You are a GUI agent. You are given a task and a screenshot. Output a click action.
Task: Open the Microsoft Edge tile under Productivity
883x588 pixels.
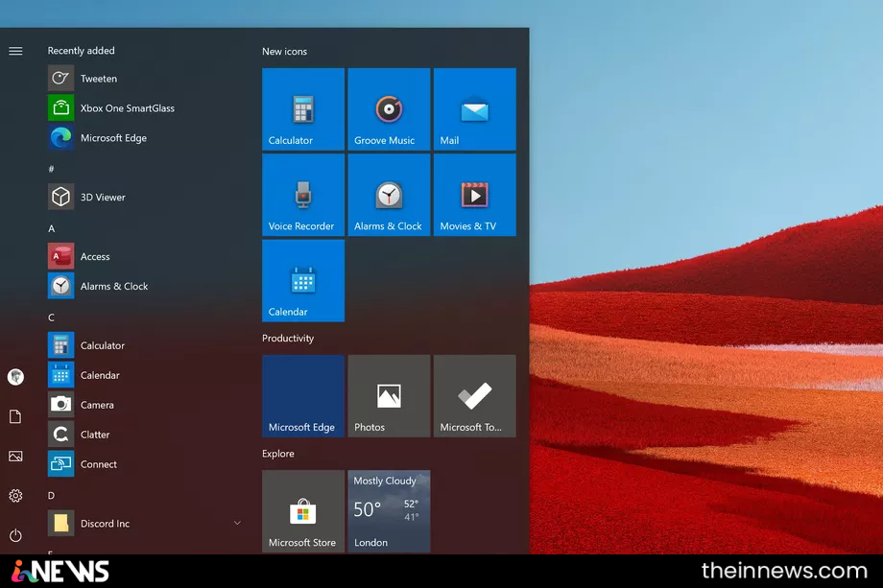coord(303,396)
